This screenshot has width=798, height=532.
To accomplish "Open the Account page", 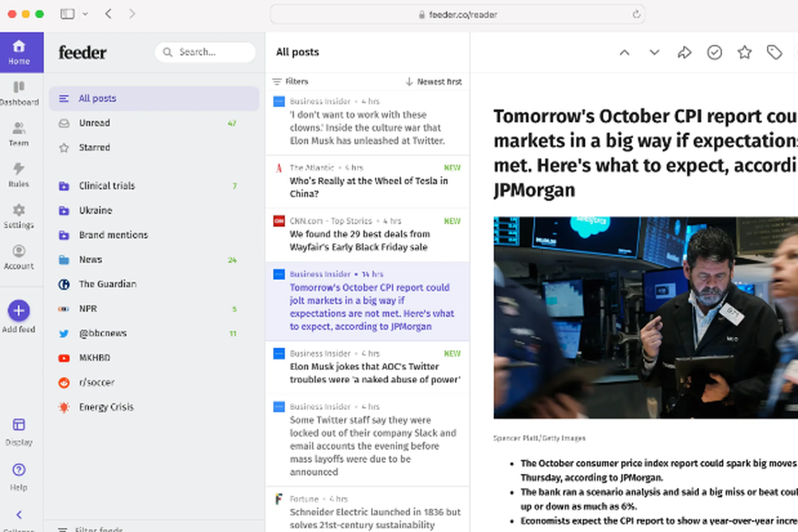I will pyautogui.click(x=19, y=258).
